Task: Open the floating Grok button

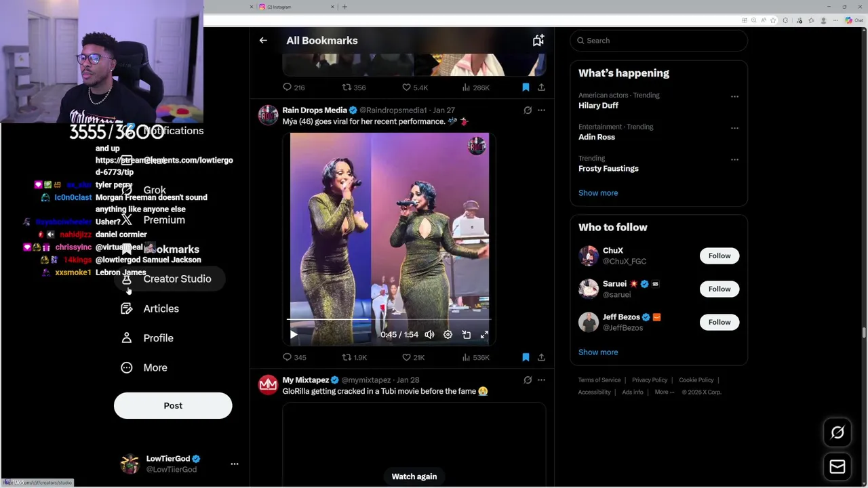Action: tap(837, 432)
